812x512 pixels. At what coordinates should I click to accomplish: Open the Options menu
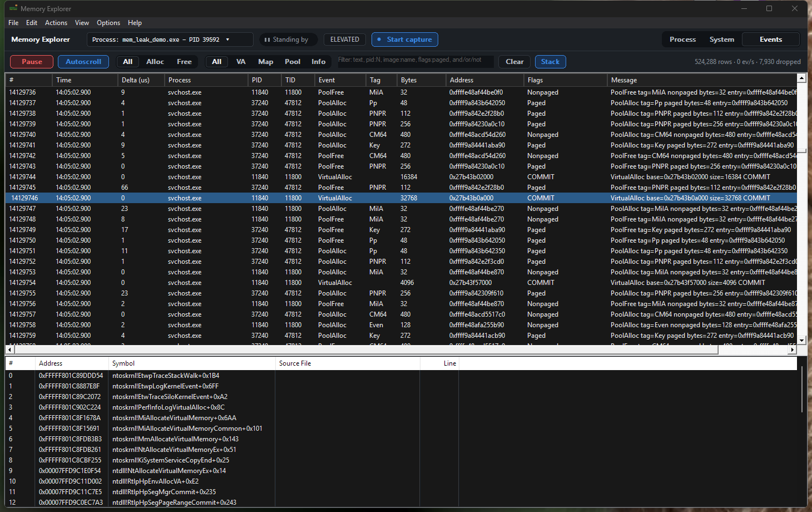pyautogui.click(x=108, y=23)
